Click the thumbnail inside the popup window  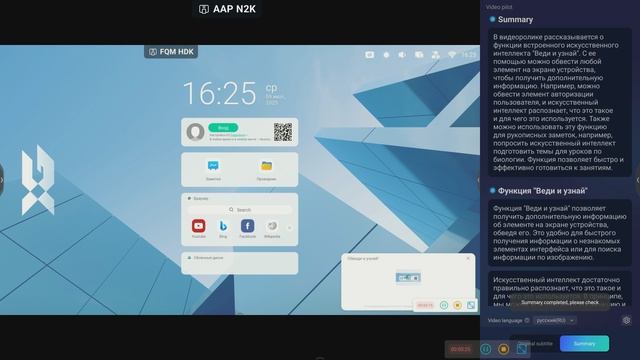[x=408, y=278]
